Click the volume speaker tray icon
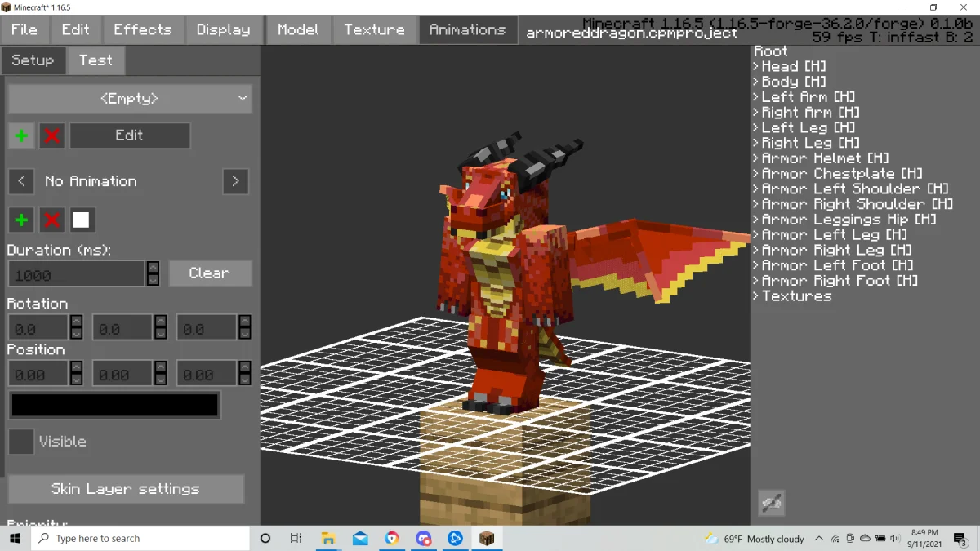 click(895, 539)
